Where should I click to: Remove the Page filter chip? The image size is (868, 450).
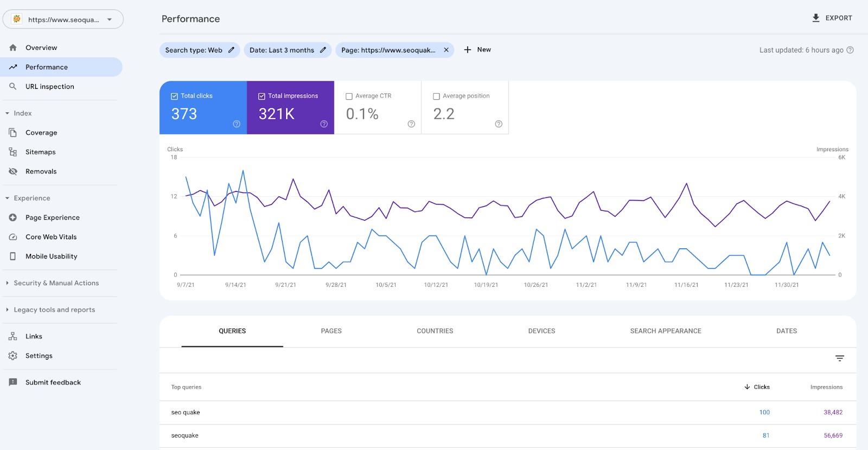pos(446,50)
